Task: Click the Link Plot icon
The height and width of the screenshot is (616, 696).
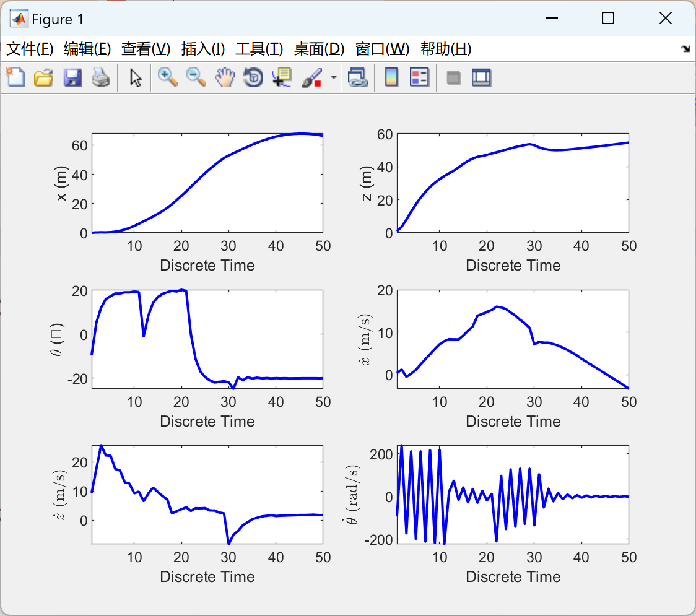Action: pyautogui.click(x=358, y=77)
